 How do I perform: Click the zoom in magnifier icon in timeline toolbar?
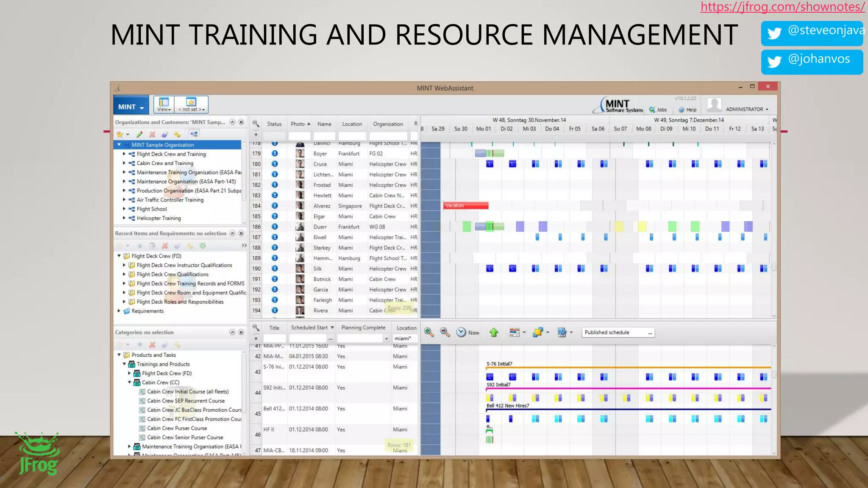(x=429, y=333)
